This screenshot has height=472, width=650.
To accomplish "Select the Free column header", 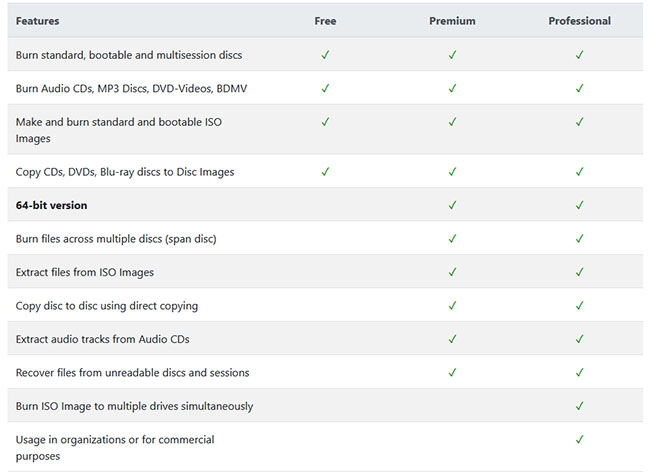I will point(325,21).
